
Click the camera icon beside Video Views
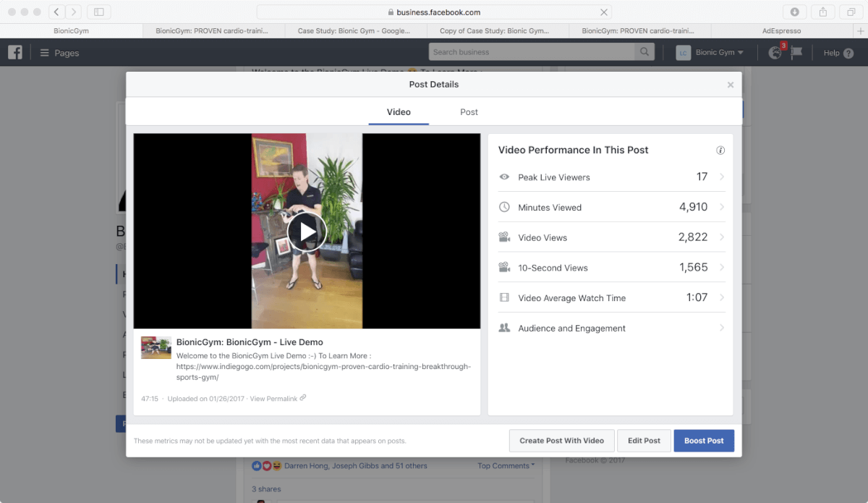[x=504, y=237]
